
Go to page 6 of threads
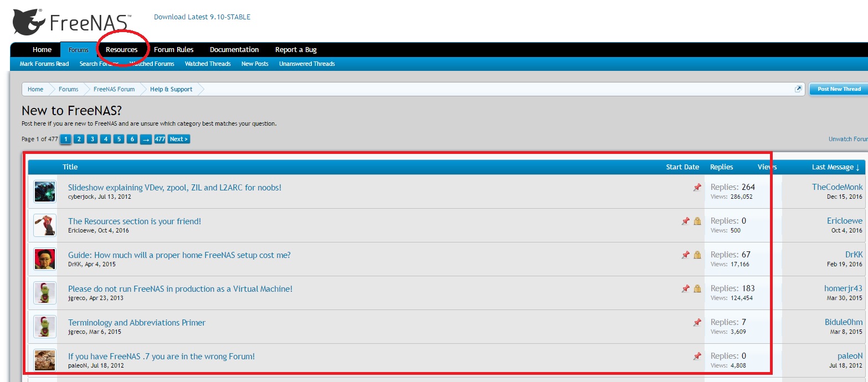pos(132,139)
